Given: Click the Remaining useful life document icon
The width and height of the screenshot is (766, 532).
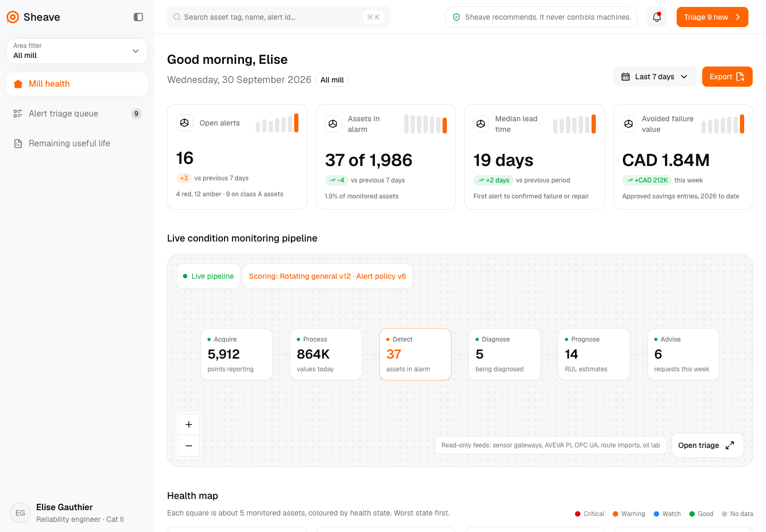Looking at the screenshot, I should coord(18,144).
